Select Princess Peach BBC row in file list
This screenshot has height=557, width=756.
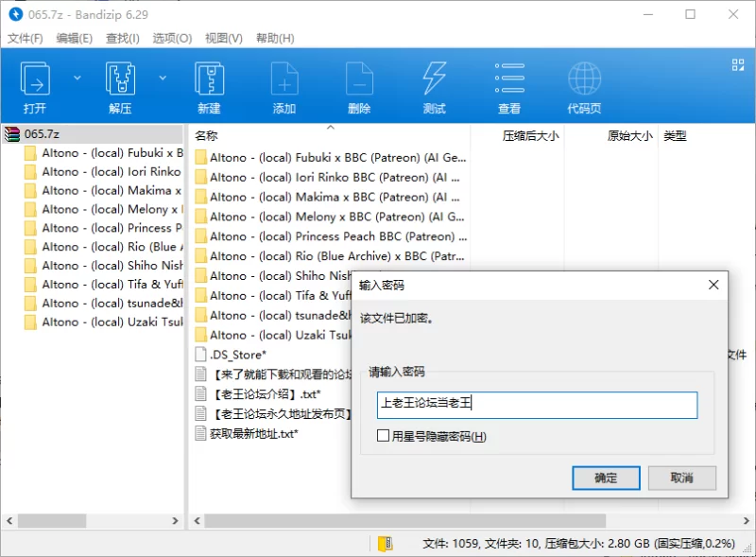tap(331, 237)
